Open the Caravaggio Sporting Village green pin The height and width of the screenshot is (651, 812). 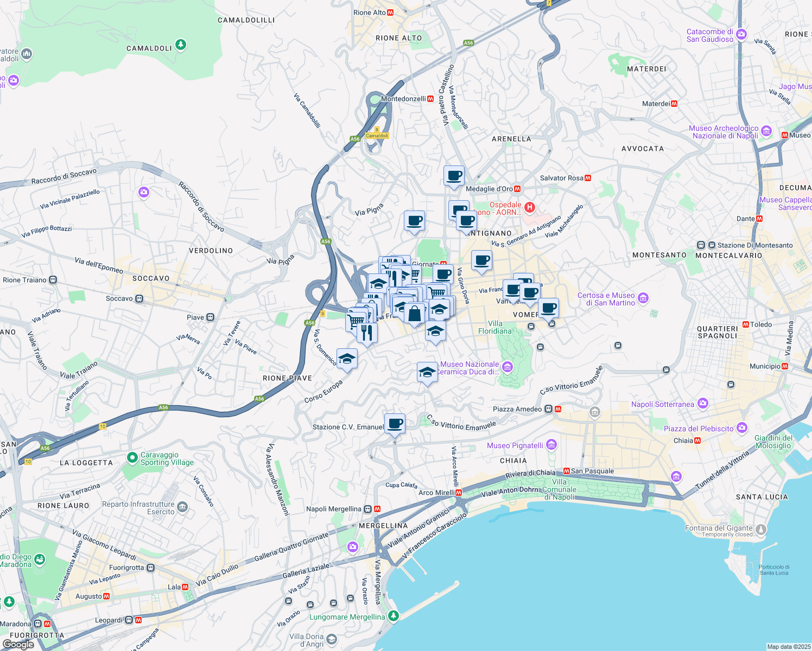132,458
